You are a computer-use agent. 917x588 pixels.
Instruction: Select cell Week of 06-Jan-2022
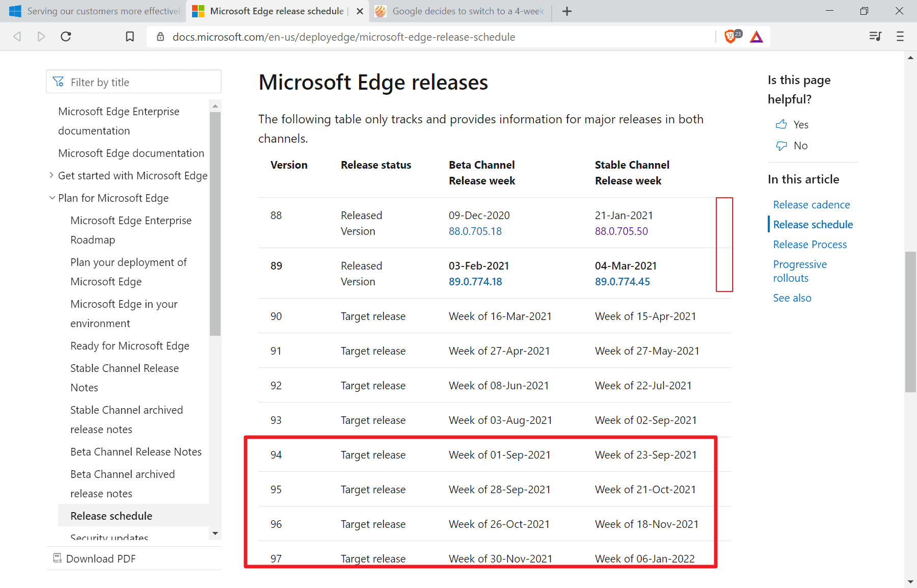[x=644, y=559]
